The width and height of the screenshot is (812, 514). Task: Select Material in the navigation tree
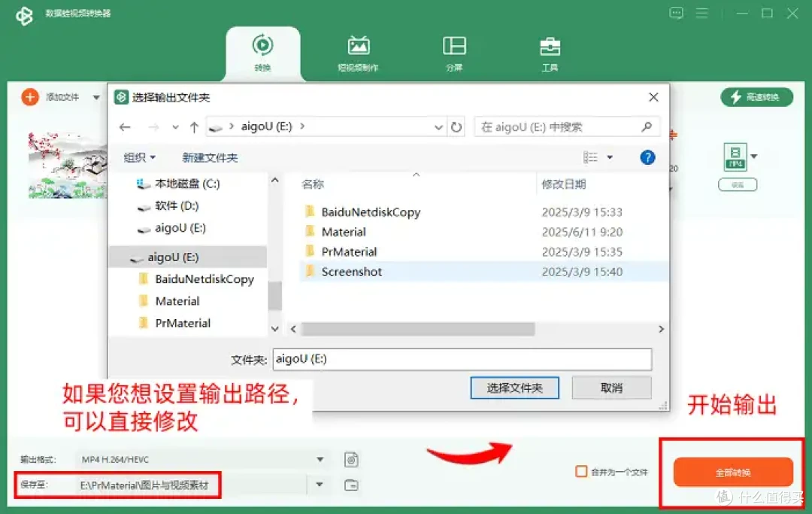pos(177,301)
